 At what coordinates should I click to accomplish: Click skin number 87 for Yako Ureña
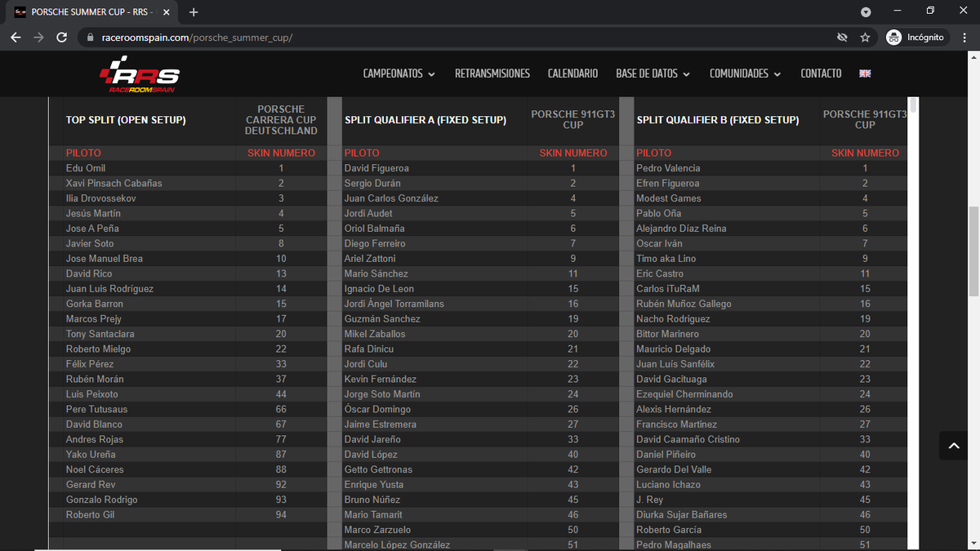pos(281,455)
